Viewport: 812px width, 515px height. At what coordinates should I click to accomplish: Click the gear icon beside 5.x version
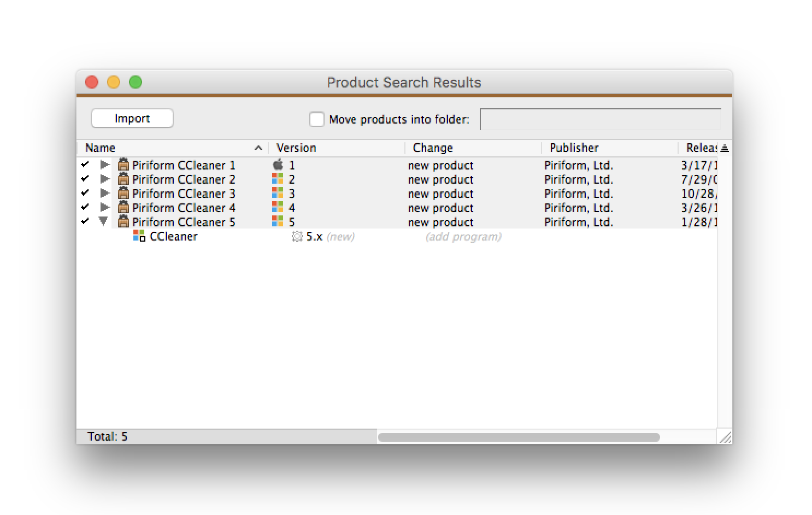click(297, 236)
